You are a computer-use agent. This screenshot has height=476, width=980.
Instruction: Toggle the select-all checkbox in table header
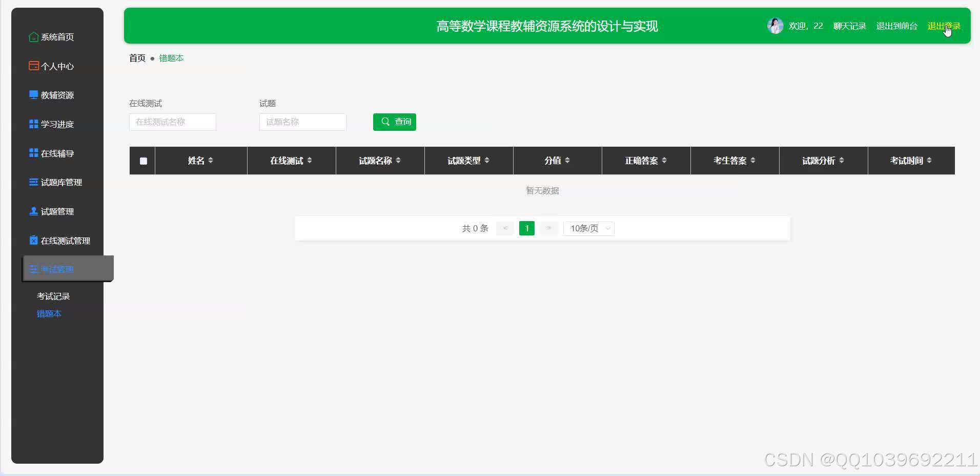tap(143, 161)
